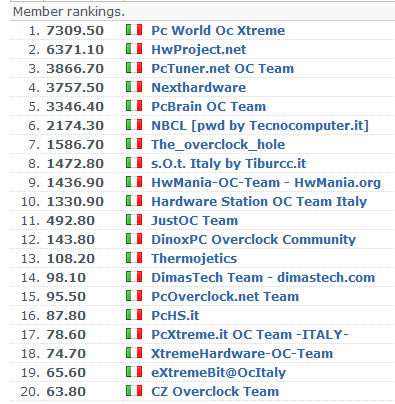Visit DimasTech Team - dimastech.com
Screen dimensions: 395x404
263,277
